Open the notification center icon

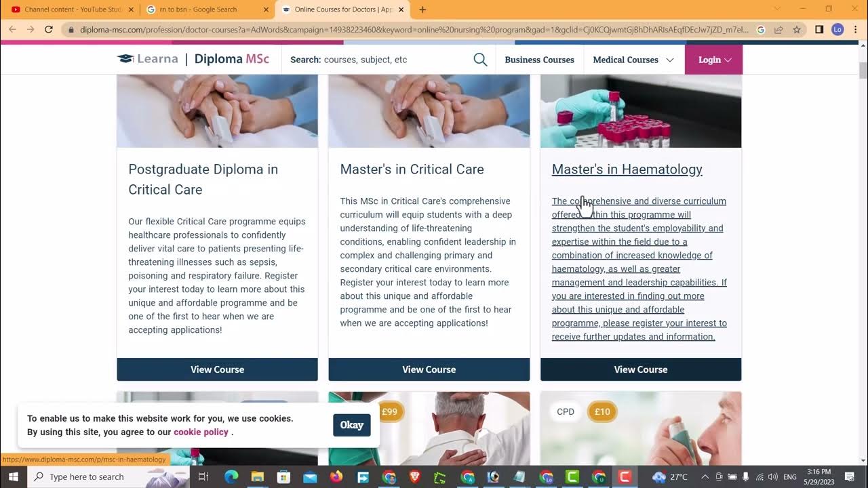tap(850, 476)
